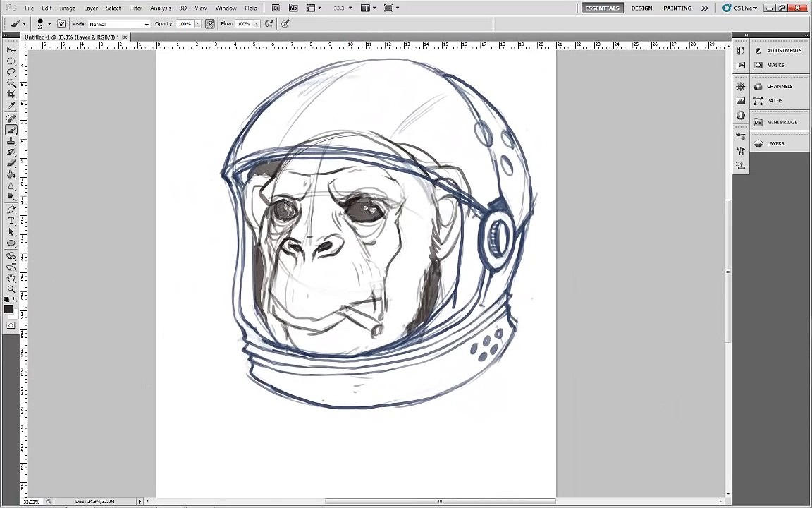The height and width of the screenshot is (508, 812).
Task: Select the 3D Object Rotate tool
Action: click(11, 256)
